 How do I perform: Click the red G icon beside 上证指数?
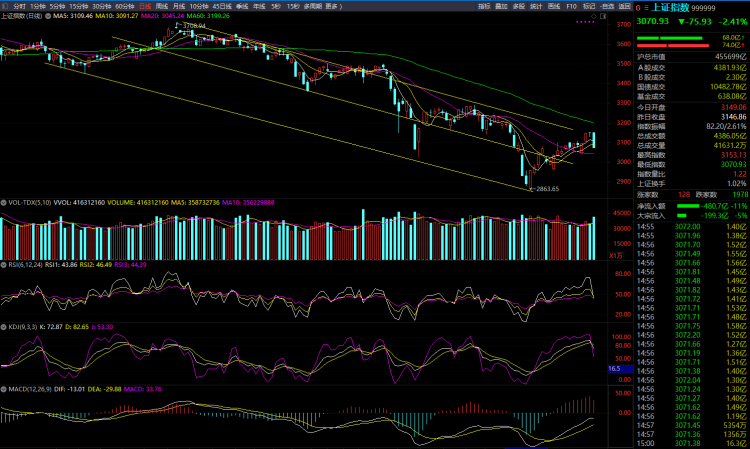point(639,6)
